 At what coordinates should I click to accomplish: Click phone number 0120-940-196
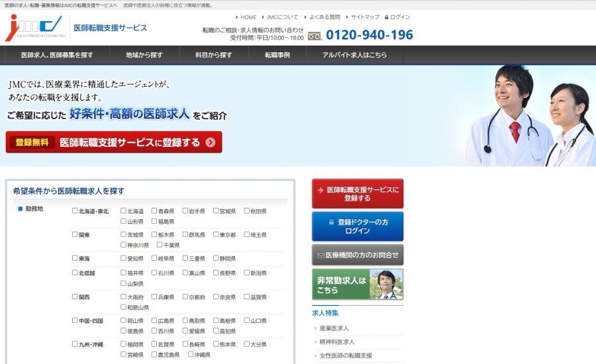click(370, 35)
